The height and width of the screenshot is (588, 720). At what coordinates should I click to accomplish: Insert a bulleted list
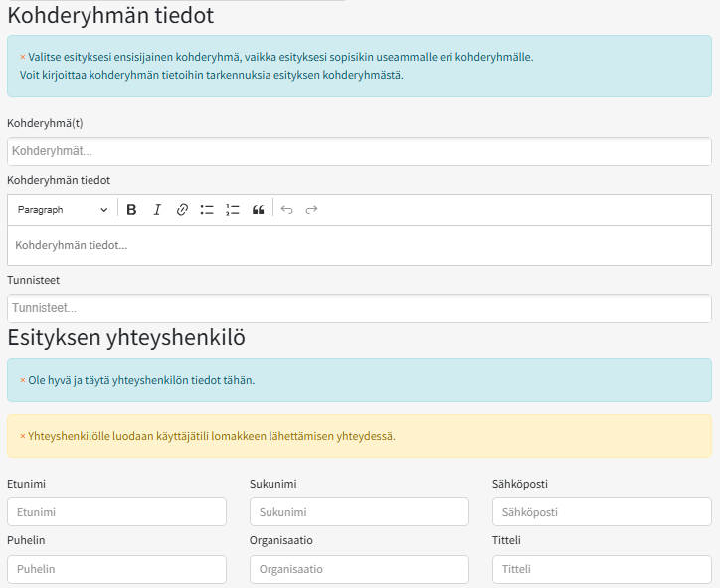pos(207,210)
